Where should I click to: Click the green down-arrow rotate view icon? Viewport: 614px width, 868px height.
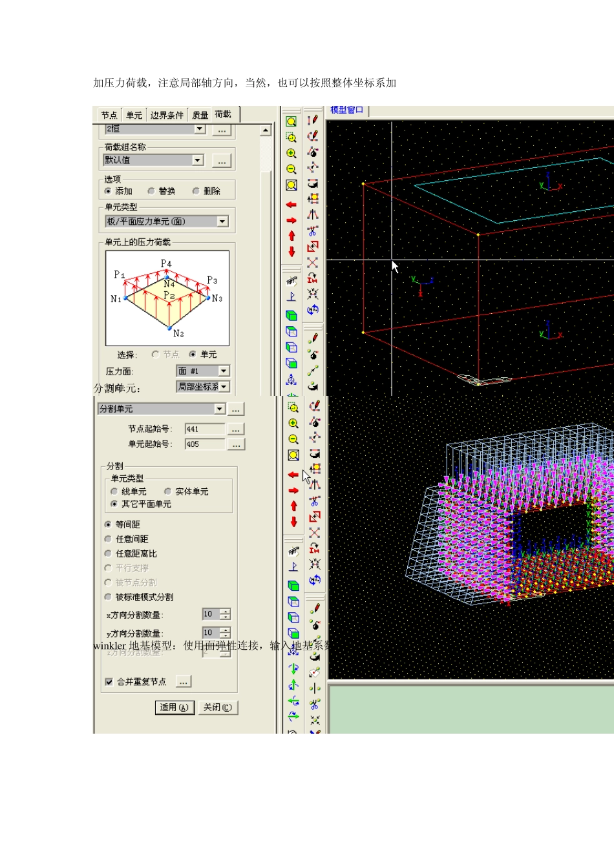click(x=293, y=668)
